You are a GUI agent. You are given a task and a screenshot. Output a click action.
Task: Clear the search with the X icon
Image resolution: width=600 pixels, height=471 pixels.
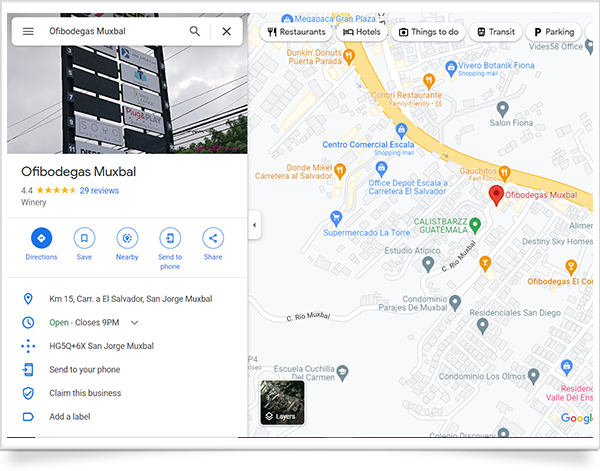pyautogui.click(x=227, y=31)
